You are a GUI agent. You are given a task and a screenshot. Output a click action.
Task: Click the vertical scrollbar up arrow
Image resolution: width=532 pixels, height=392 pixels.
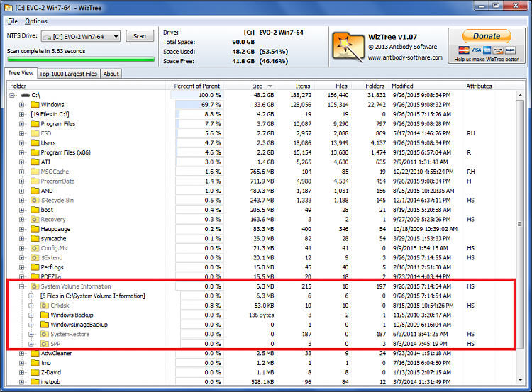click(x=520, y=95)
